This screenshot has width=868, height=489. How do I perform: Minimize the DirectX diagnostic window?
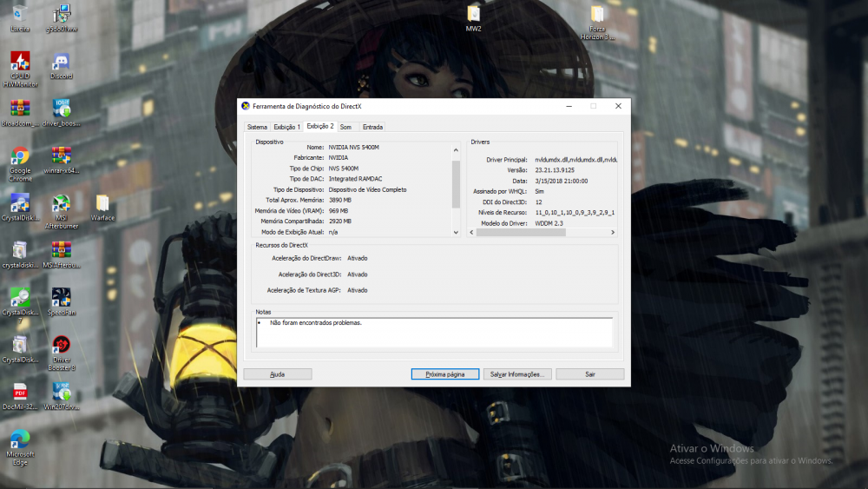569,106
